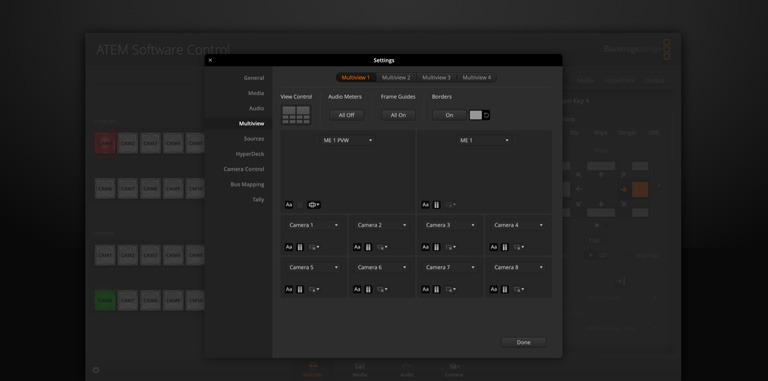Toggle audio meter on Camera 5
The width and height of the screenshot is (768, 381).
[300, 289]
